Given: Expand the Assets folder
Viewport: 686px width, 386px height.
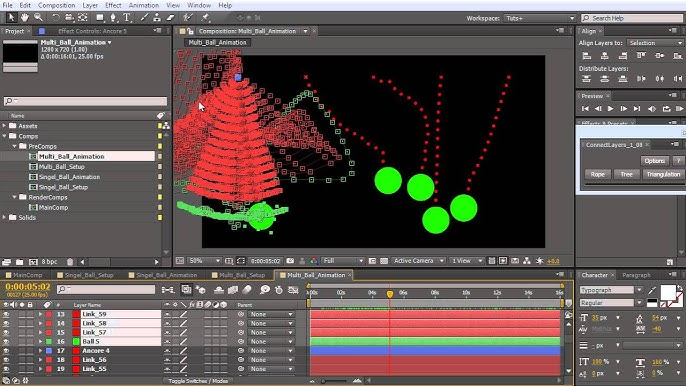Looking at the screenshot, I should (4, 126).
